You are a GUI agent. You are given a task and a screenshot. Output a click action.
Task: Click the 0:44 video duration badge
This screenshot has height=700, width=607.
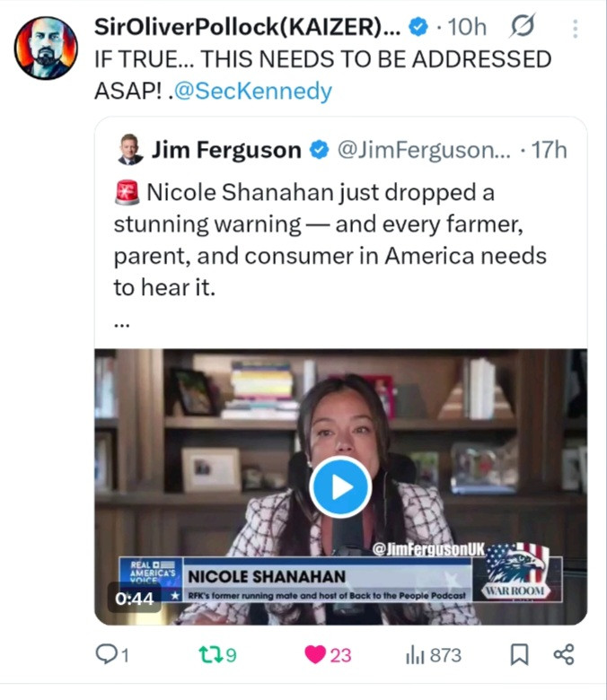tap(135, 599)
